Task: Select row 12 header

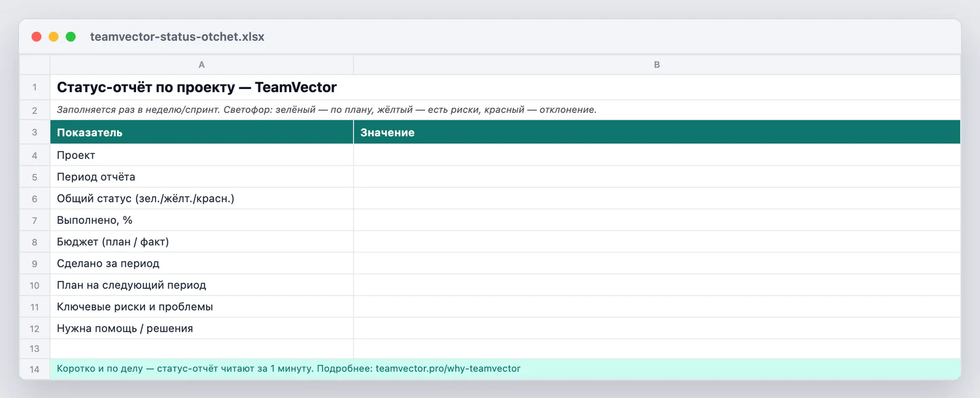Action: (x=34, y=328)
